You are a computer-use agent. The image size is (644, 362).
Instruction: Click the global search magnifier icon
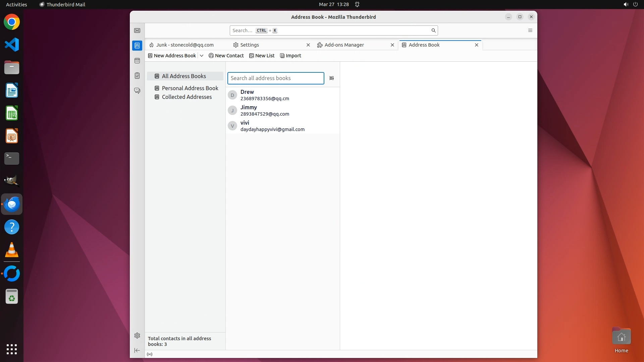(x=433, y=31)
